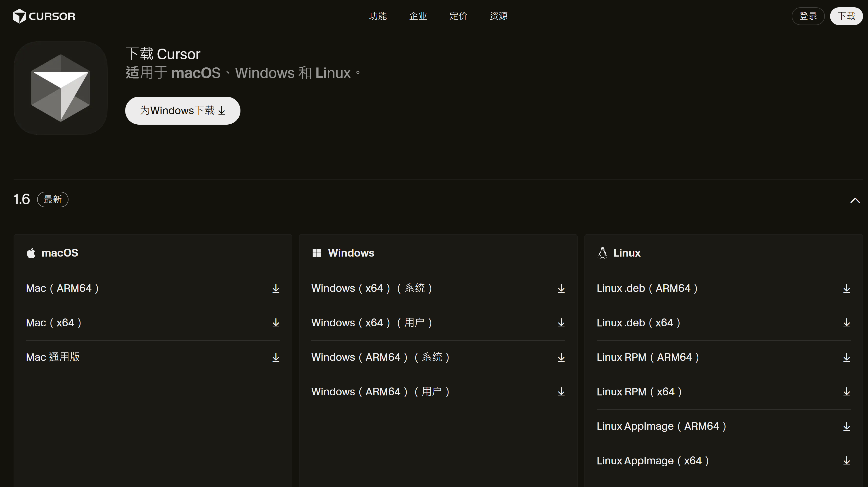
Task: Click the download icon for Mac (ARM64)
Action: click(x=276, y=289)
